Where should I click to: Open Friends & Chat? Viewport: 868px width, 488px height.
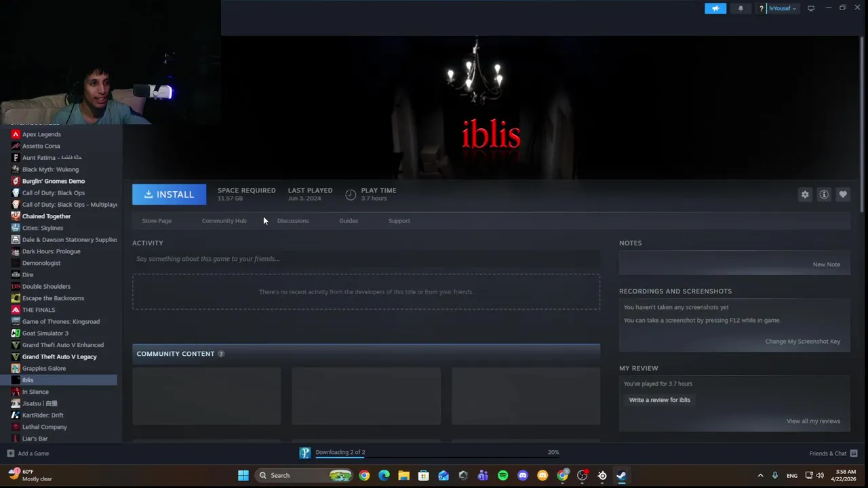[833, 453]
